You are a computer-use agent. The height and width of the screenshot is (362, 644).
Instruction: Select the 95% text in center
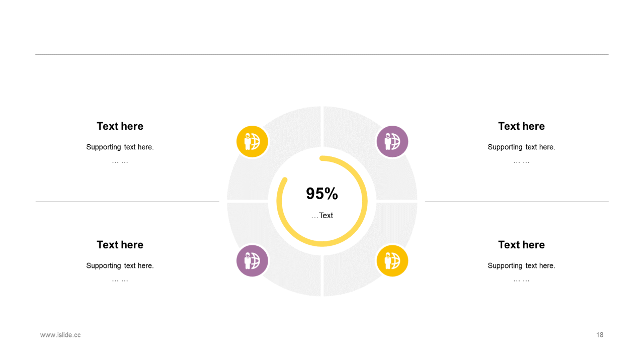tap(322, 194)
